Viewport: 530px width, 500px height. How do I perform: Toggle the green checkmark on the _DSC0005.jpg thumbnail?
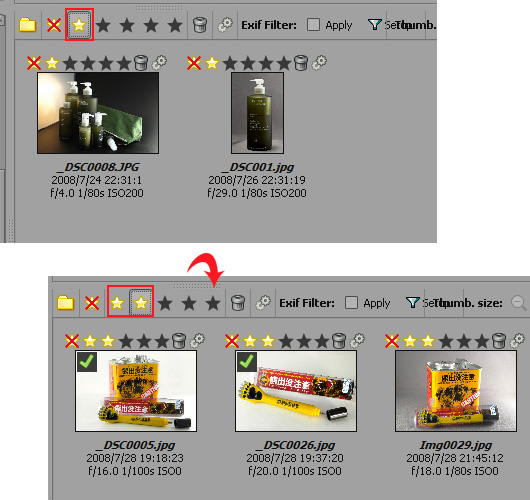coord(87,362)
